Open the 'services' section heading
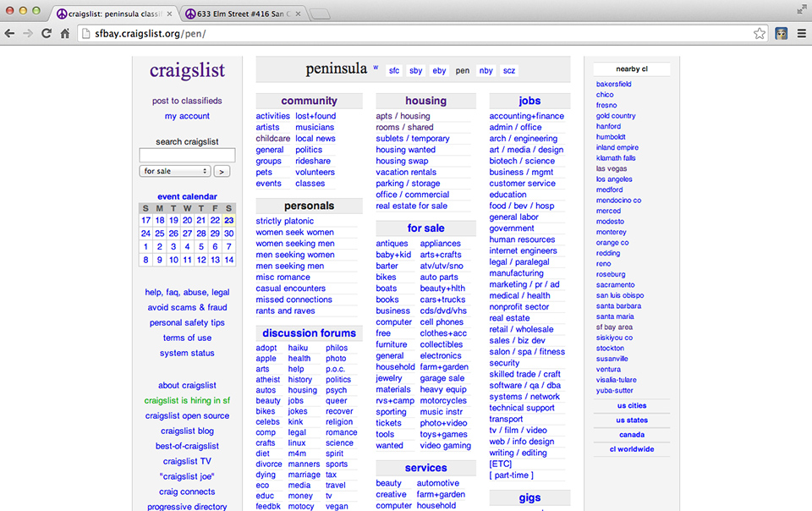Image resolution: width=812 pixels, height=511 pixels. 425,468
